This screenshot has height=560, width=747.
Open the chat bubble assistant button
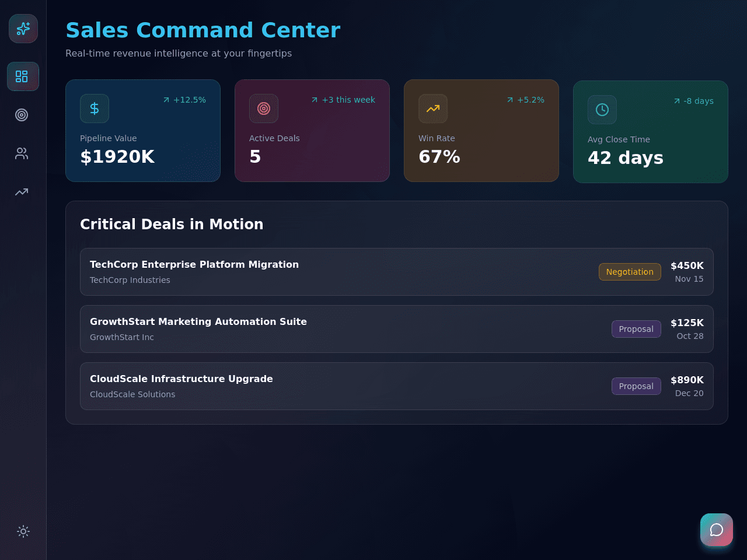717,530
